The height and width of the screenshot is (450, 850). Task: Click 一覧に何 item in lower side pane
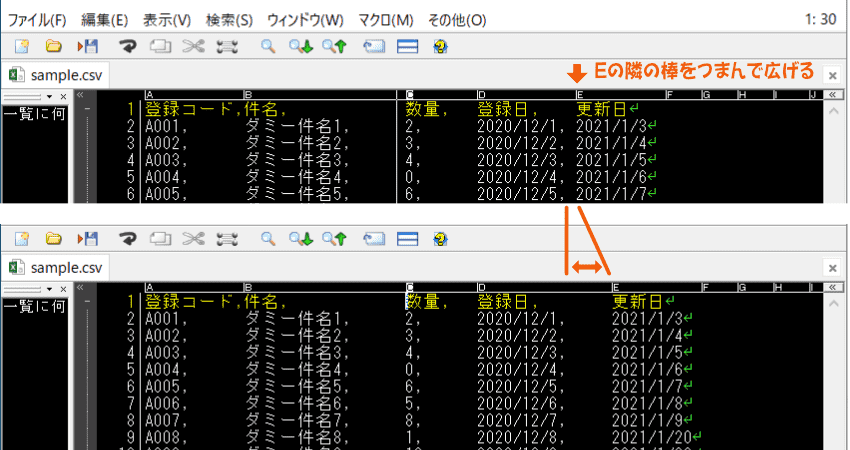point(35,306)
